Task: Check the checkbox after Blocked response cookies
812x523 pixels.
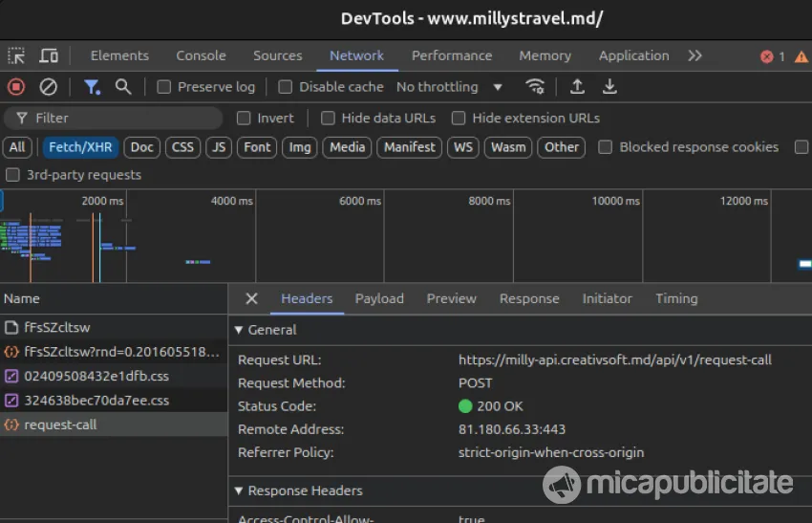Action: click(801, 147)
